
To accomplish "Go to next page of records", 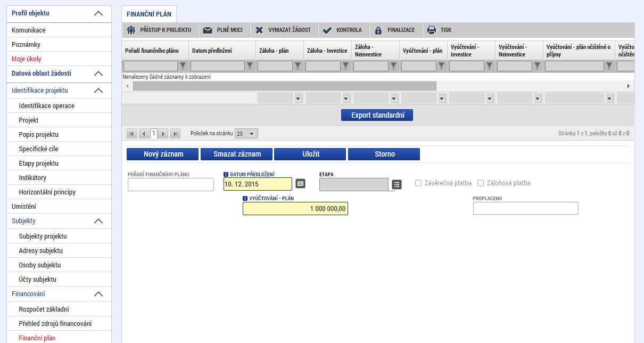I will coord(164,134).
